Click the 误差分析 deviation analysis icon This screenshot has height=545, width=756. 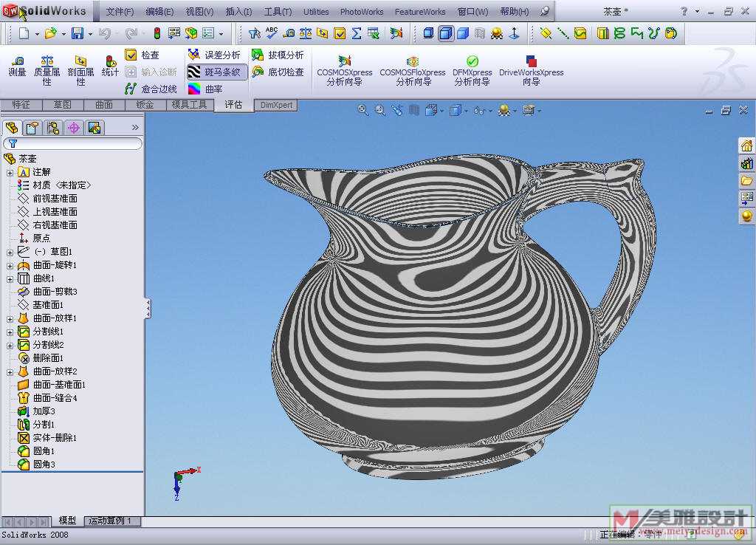coord(194,55)
